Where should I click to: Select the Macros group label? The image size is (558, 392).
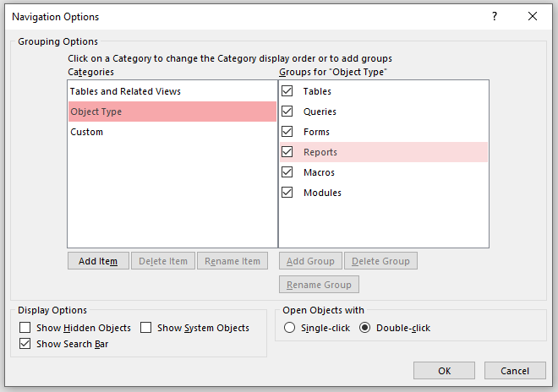(x=319, y=172)
